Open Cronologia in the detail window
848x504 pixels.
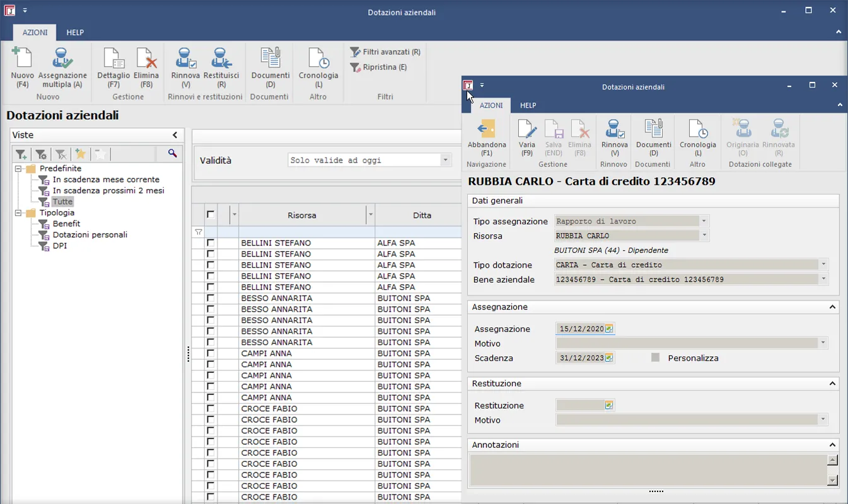[x=697, y=130]
